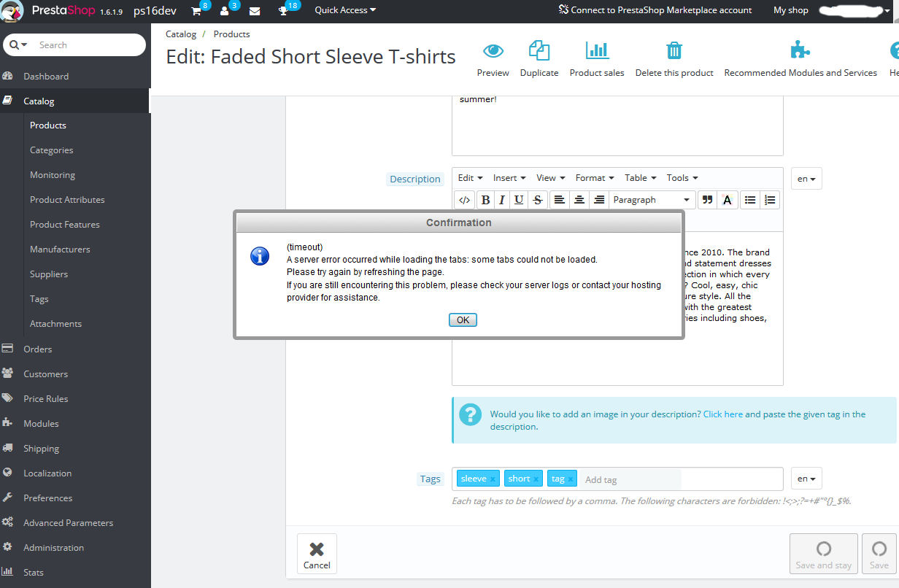The image size is (899, 588).
Task: Select Monitoring in Catalog submenu
Action: tap(52, 175)
